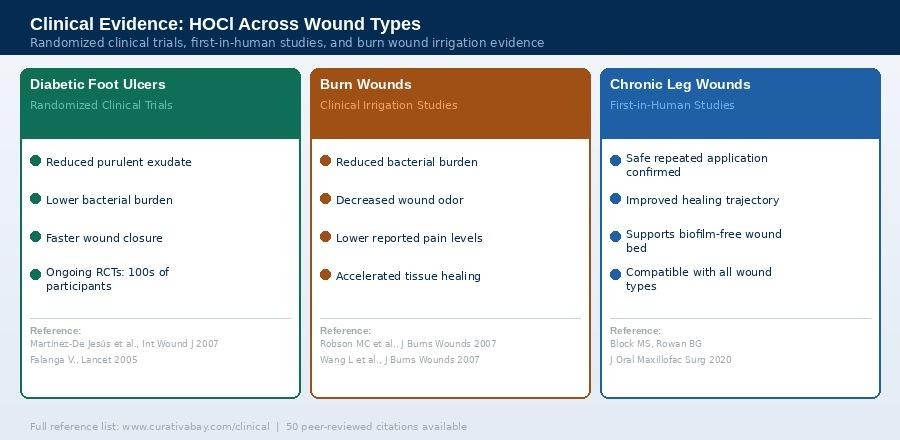Click the Clinical Evidence slide title
The width and height of the screenshot is (900, 440).
225,24
